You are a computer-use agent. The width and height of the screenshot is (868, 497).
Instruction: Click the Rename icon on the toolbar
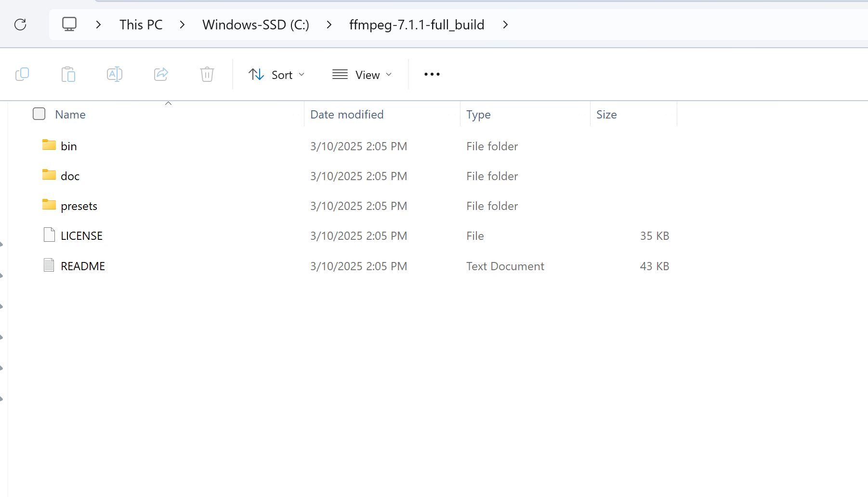coord(115,74)
